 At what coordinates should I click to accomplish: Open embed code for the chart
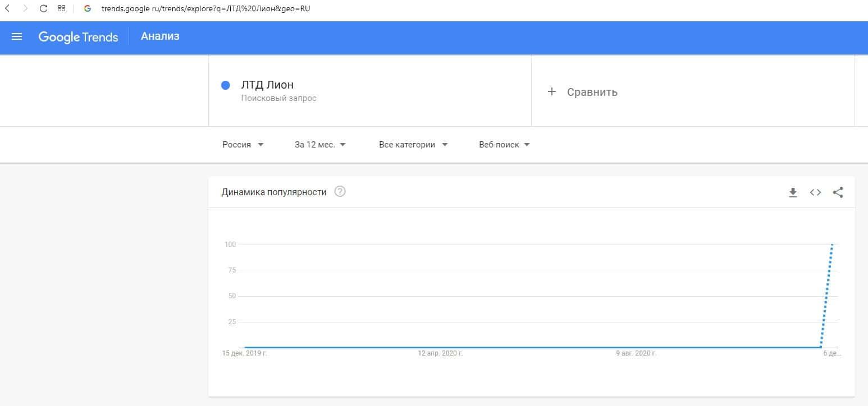click(x=815, y=192)
